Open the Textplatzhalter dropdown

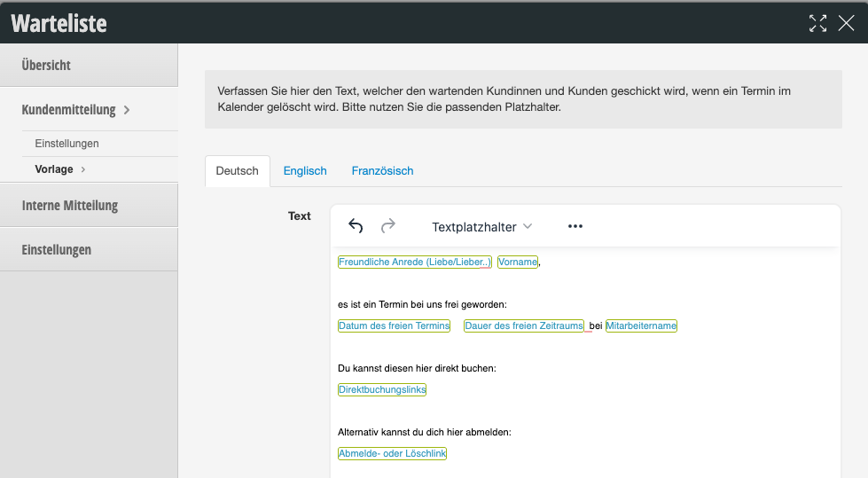tap(481, 226)
